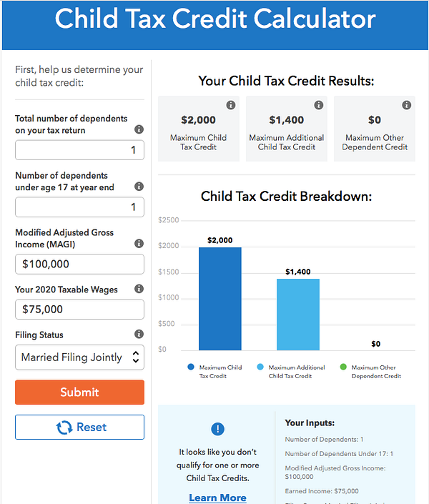Click the light blue Additional Child Tax Credit legend dot
The image size is (429, 504).
tap(260, 367)
